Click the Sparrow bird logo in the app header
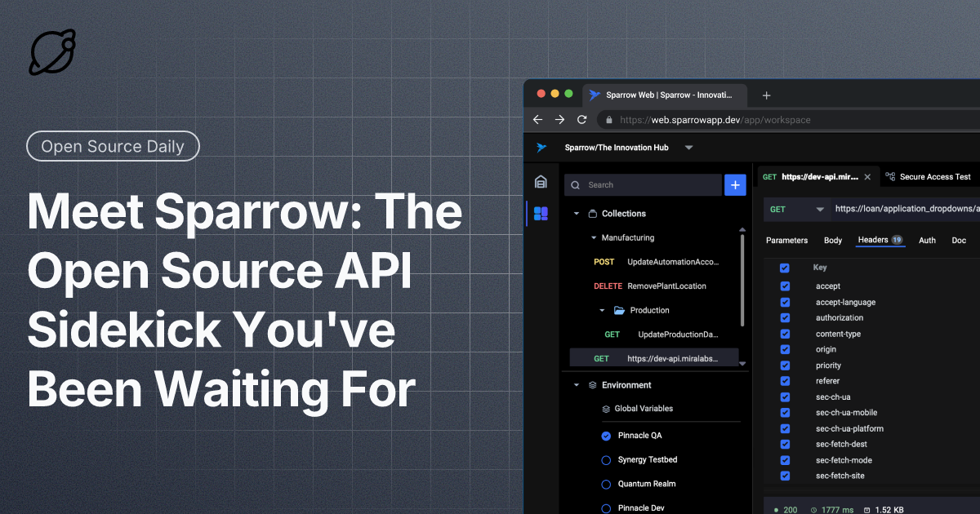Image resolution: width=980 pixels, height=514 pixels. [x=541, y=148]
